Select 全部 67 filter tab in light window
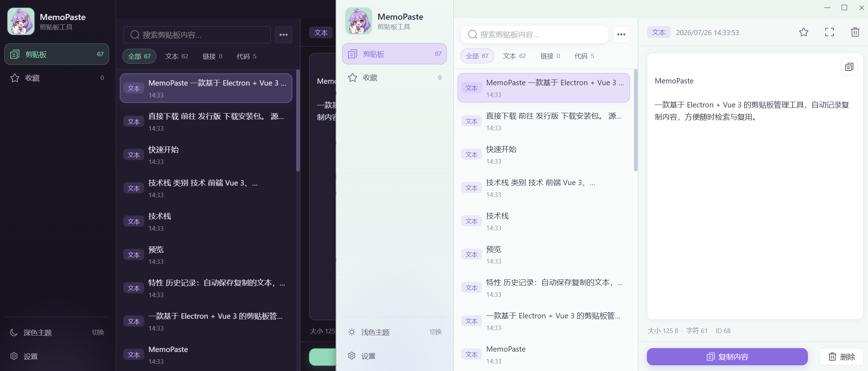This screenshot has width=868, height=371. (477, 56)
